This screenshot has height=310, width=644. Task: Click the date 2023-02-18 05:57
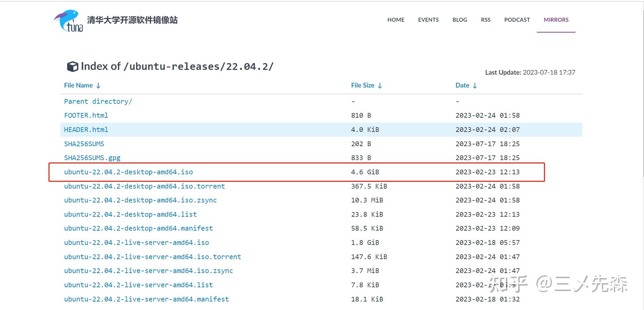pos(487,243)
